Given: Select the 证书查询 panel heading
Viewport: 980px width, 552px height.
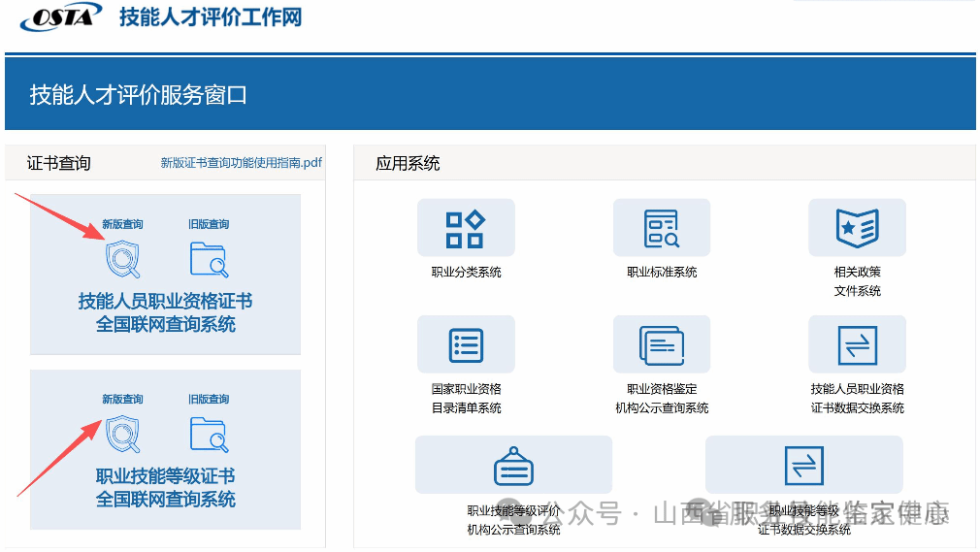Looking at the screenshot, I should (x=59, y=163).
